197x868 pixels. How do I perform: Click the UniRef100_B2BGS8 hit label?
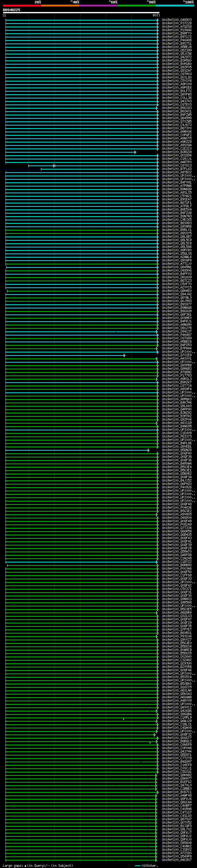[x=177, y=152]
